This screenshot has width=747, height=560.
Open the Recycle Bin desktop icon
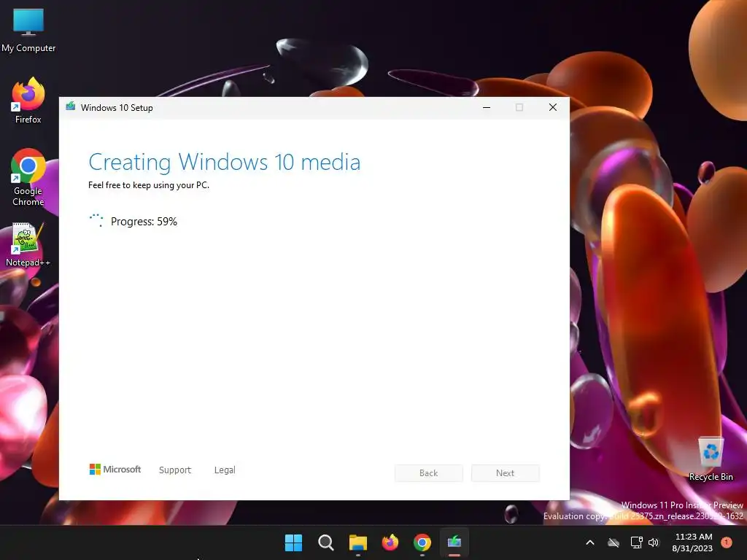pos(711,459)
